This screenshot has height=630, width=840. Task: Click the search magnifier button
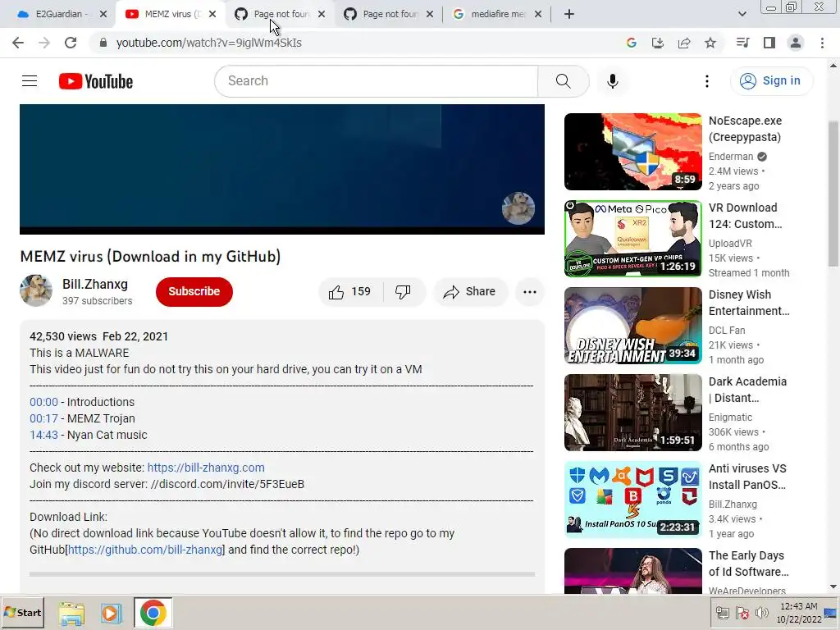click(x=563, y=81)
